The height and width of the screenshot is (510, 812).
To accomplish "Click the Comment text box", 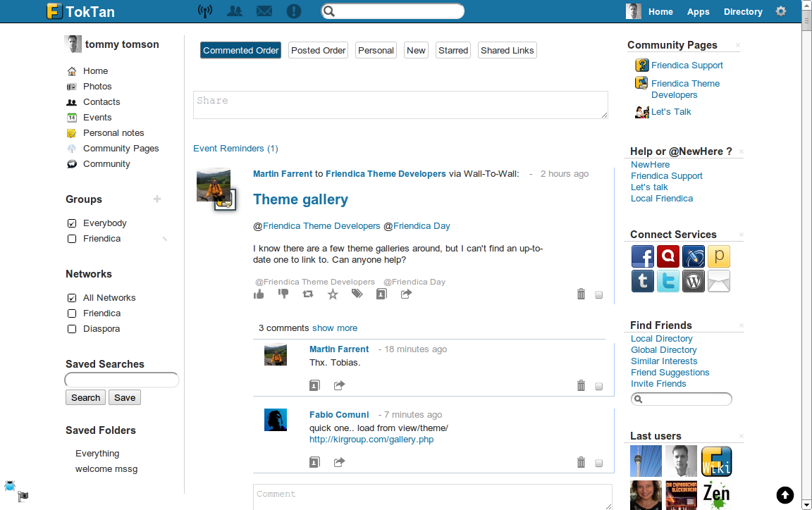I will (x=432, y=497).
